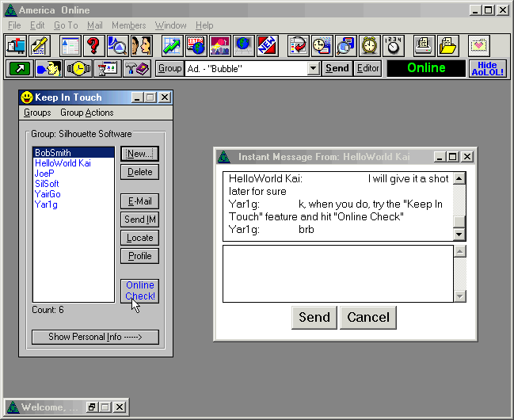
Task: Click the wristwatch icon in second toolbar row
Action: (78, 68)
